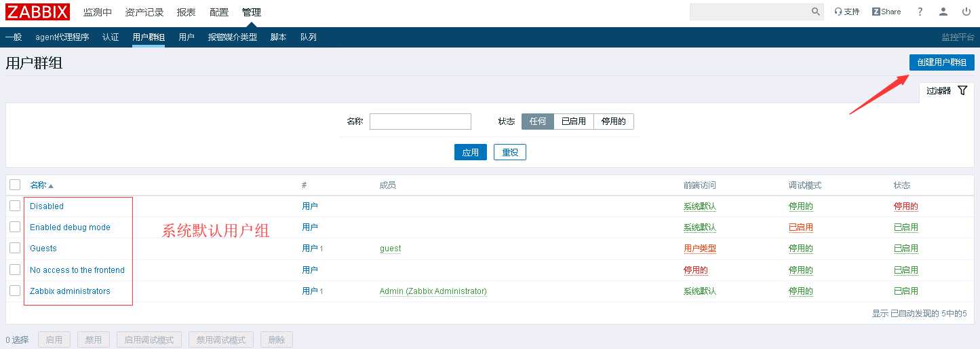Click 系统默认 frontend access in Disabled row
Screen dimensions: 980x349
[700, 206]
